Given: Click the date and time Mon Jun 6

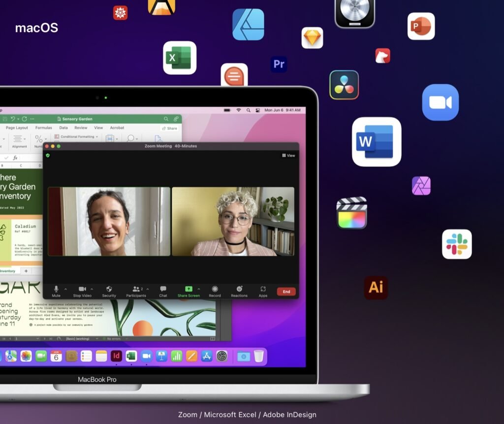Looking at the screenshot, I should [282, 110].
